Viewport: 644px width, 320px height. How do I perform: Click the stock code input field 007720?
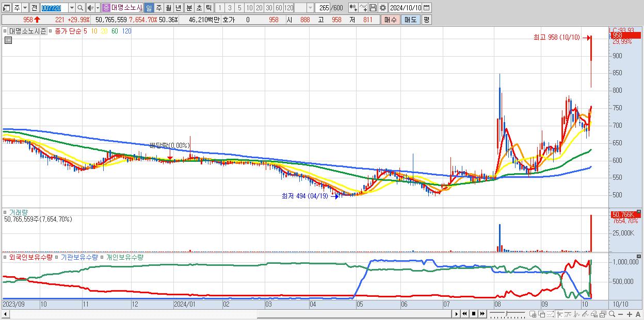(x=54, y=8)
